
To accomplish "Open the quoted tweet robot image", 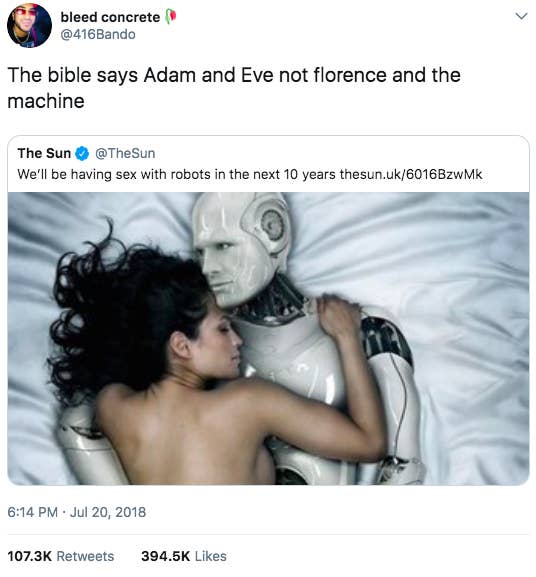I will pos(268,339).
